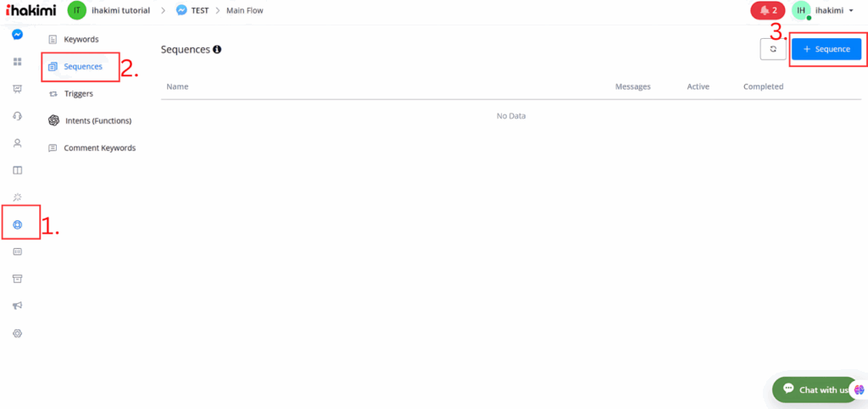
Task: Open the dashboard grid icon
Action: [x=18, y=62]
